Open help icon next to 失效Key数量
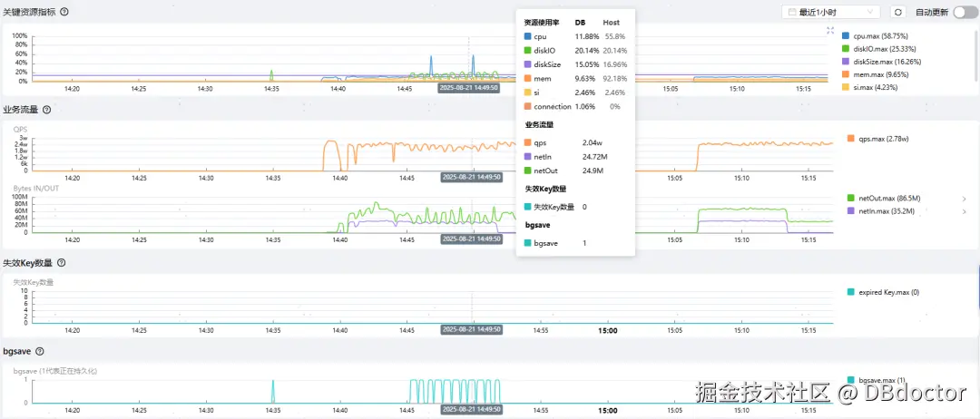 pos(61,264)
